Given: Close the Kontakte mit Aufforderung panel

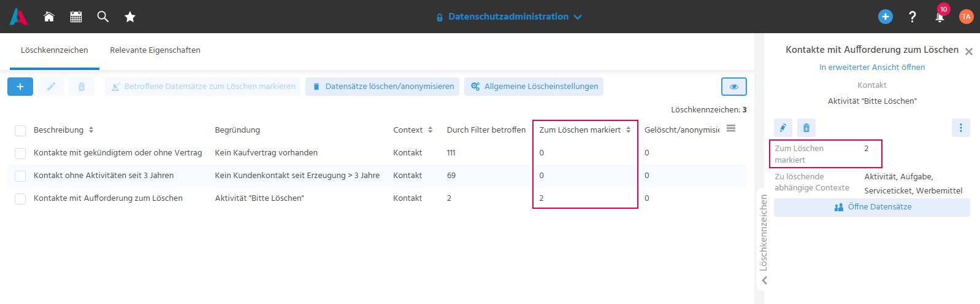Looking at the screenshot, I should tap(969, 52).
